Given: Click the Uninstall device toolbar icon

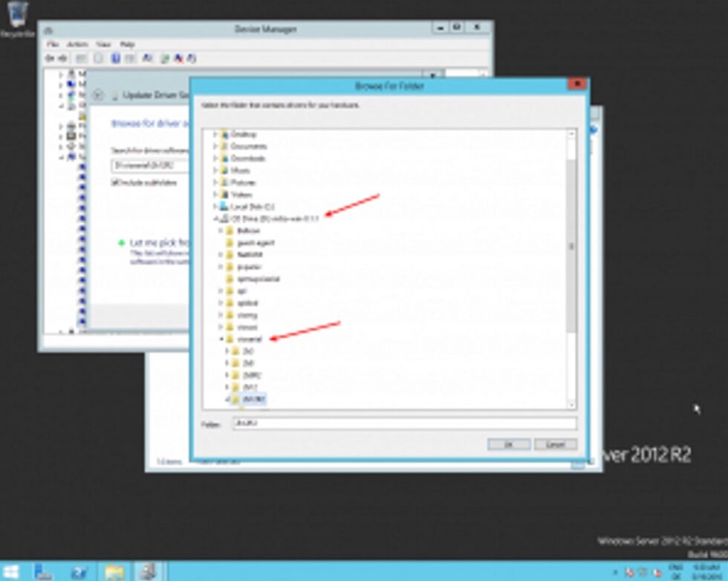Looking at the screenshot, I should (178, 57).
